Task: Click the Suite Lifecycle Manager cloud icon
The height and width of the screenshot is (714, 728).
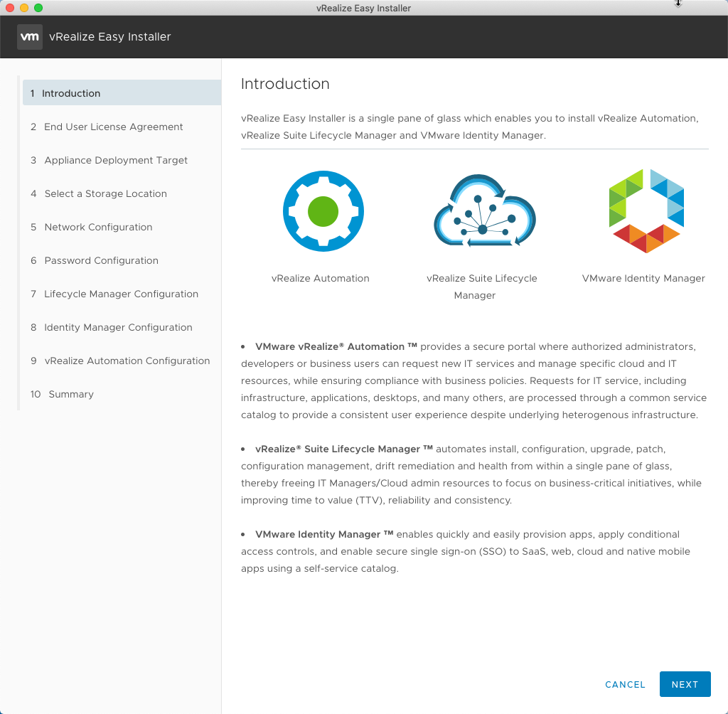Action: [x=484, y=211]
